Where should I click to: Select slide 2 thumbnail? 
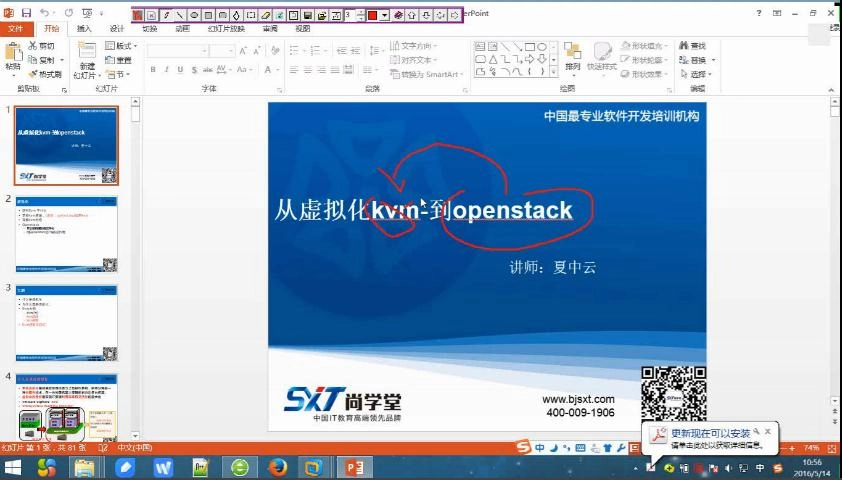point(67,234)
